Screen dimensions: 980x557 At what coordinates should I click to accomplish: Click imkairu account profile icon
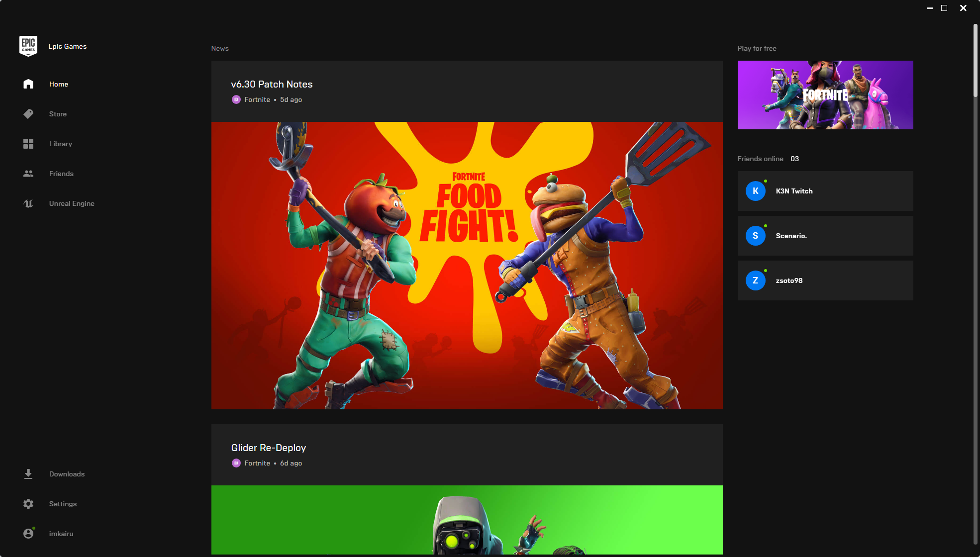point(28,534)
